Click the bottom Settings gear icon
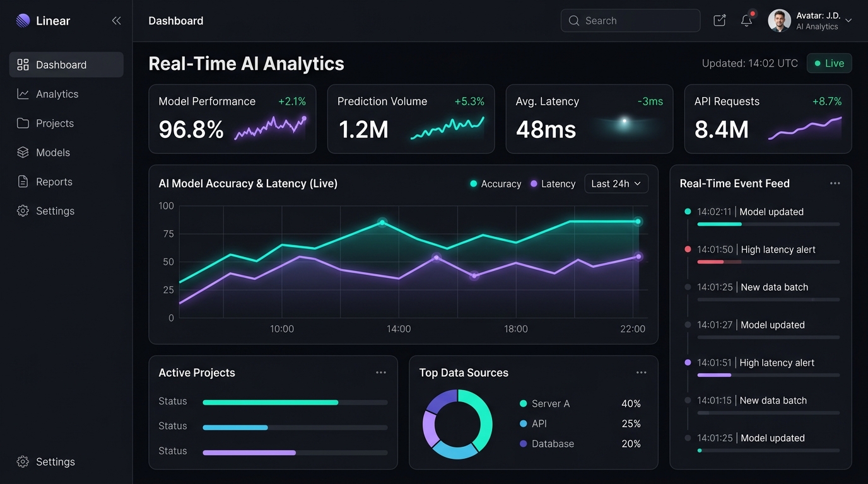868x484 pixels. pos(23,462)
